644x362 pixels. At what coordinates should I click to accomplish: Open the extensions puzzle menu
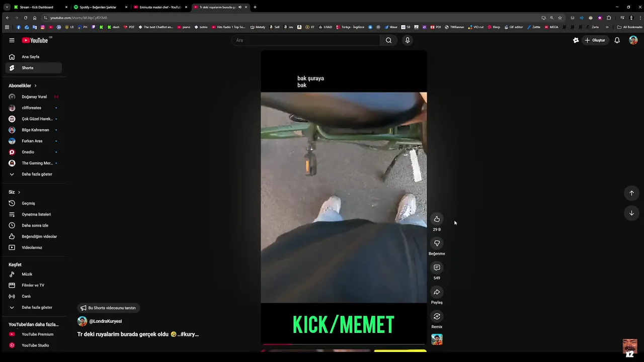tap(609, 18)
